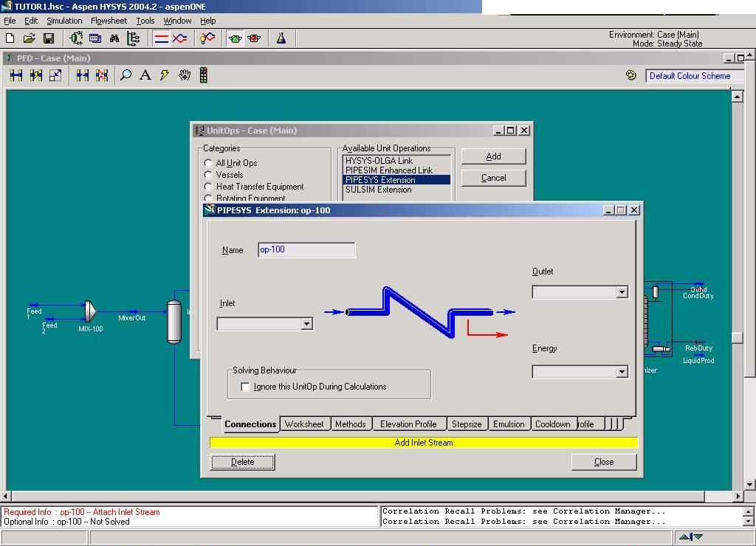Click the PFD colour scheme palette icon
This screenshot has width=756, height=546.
coord(631,75)
